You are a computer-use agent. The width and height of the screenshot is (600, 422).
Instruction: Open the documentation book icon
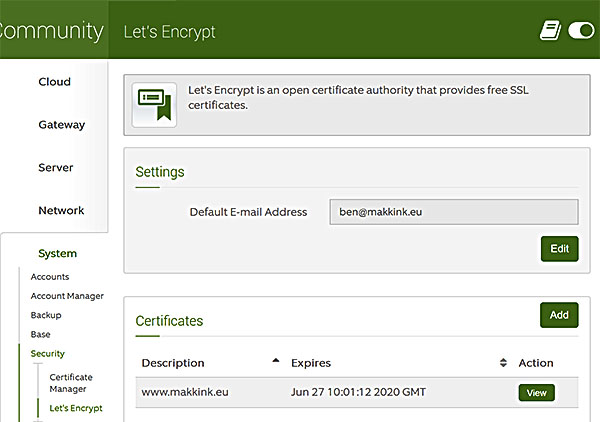click(x=550, y=31)
